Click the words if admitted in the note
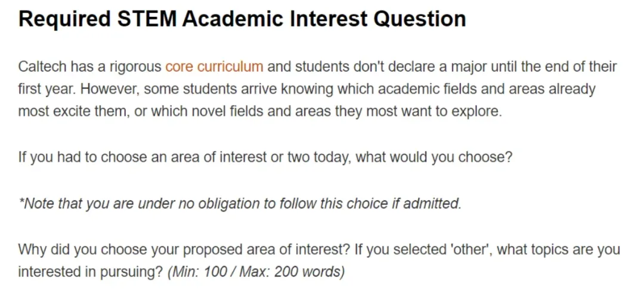Viewport: 644px width, 289px height. [426, 203]
